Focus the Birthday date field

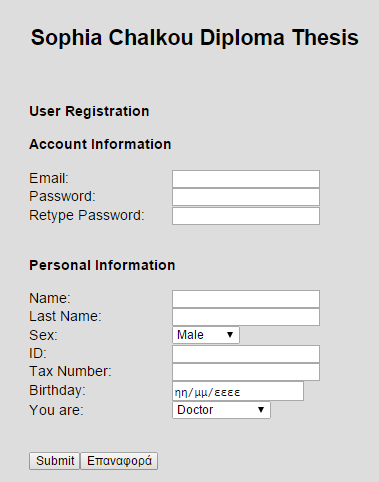(238, 391)
